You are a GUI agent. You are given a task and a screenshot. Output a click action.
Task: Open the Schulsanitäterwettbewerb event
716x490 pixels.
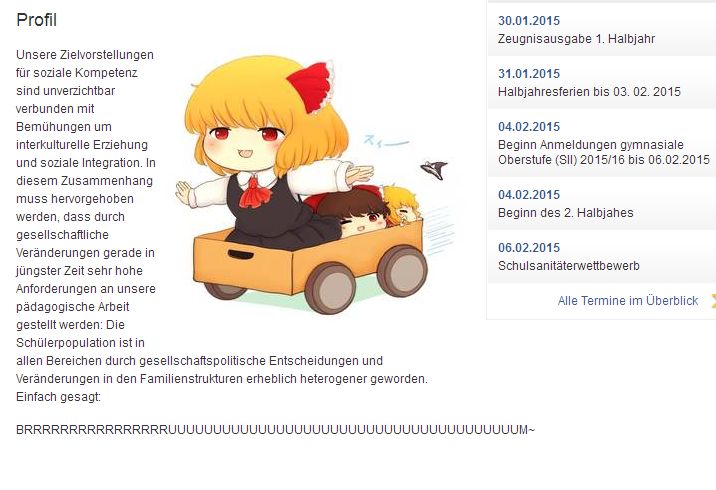[x=569, y=266]
